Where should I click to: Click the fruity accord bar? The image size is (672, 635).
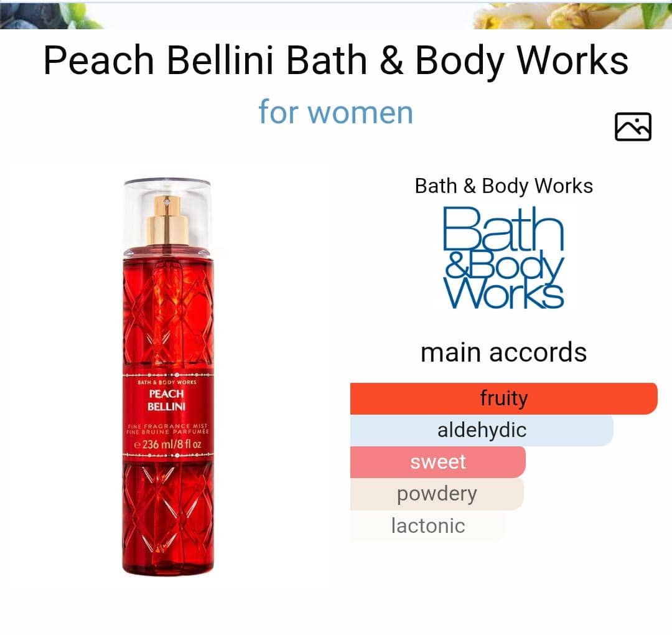[x=503, y=398]
